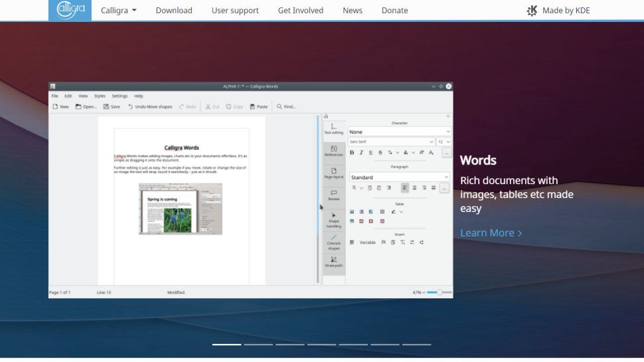Click the vertical scrollbar of the document
644x362 pixels.
click(318, 199)
